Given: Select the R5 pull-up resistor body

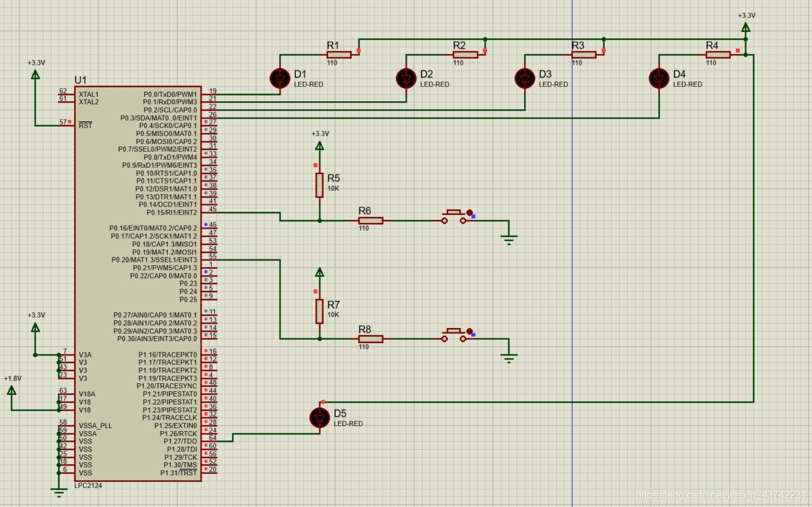Looking at the screenshot, I should click(320, 185).
